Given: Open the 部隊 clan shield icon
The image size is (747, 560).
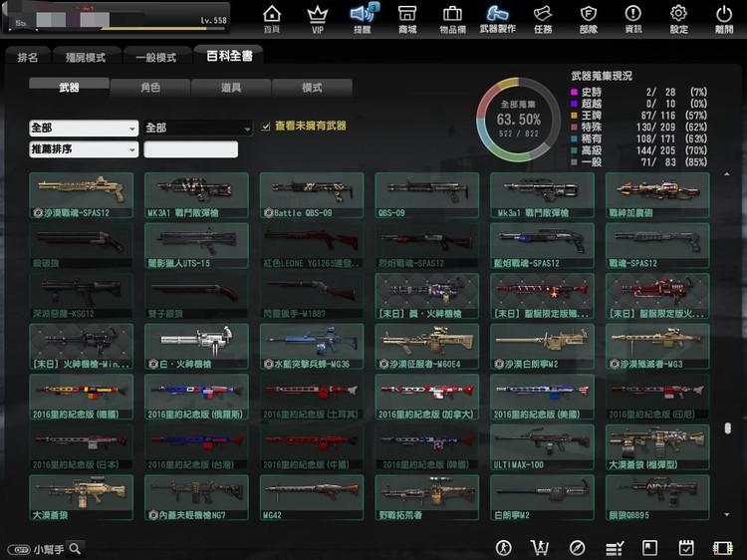Looking at the screenshot, I should pyautogui.click(x=589, y=19).
